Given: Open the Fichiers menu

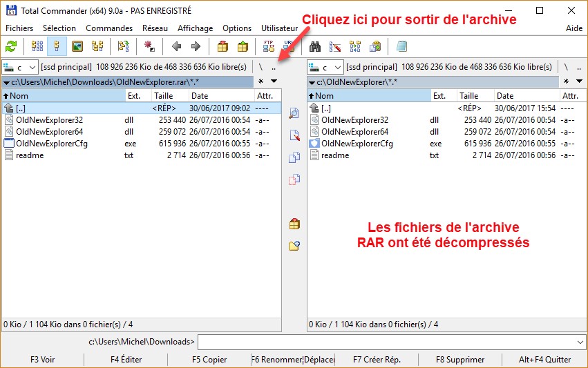Looking at the screenshot, I should coord(19,28).
